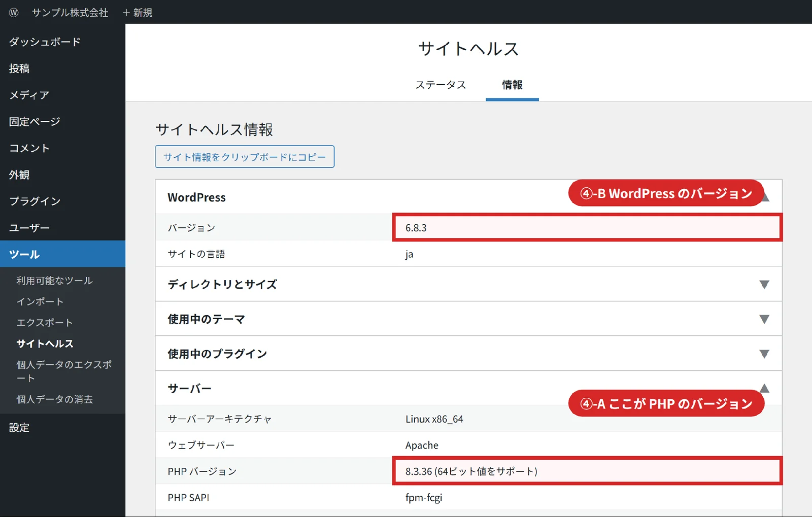Click the サイトの言語 row label
Screen dimensions: 812x517
[x=196, y=254]
